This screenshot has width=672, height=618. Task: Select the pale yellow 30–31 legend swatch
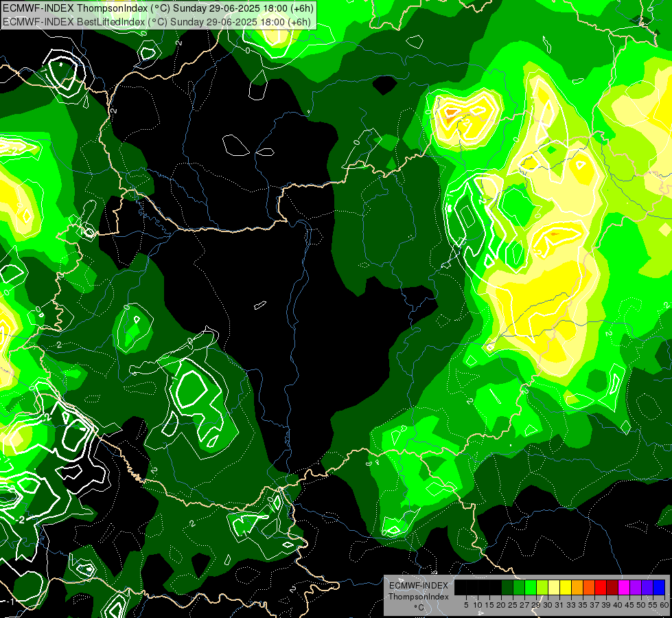coord(554,587)
